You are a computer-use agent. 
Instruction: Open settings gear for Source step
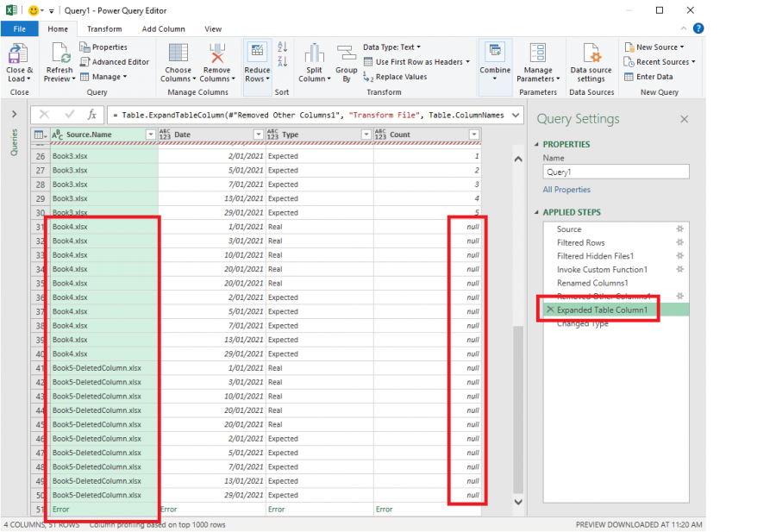[680, 228]
